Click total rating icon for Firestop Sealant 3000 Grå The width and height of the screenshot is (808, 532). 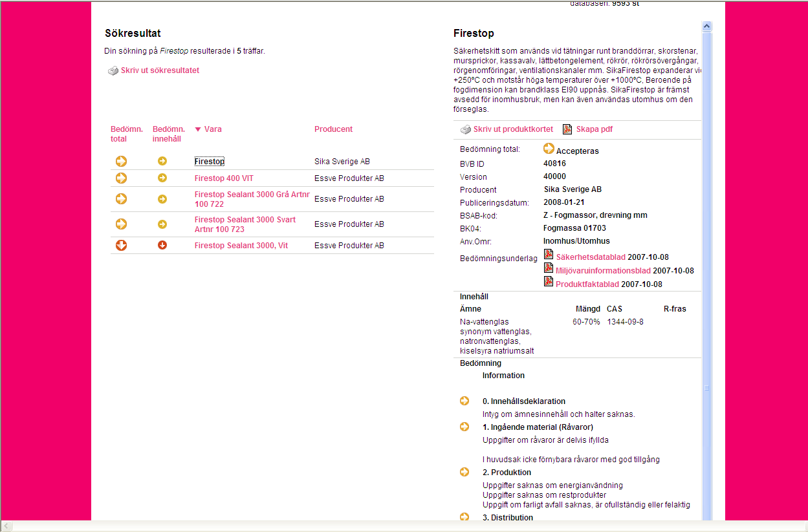pos(121,198)
